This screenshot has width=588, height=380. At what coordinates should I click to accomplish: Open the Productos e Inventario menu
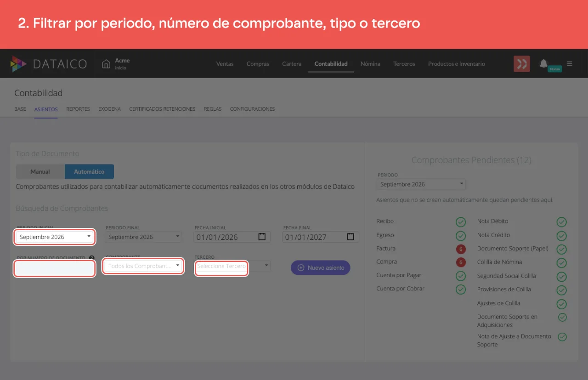(457, 64)
